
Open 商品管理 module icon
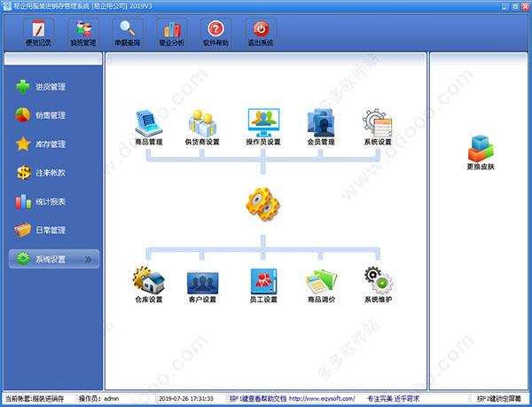tap(149, 127)
